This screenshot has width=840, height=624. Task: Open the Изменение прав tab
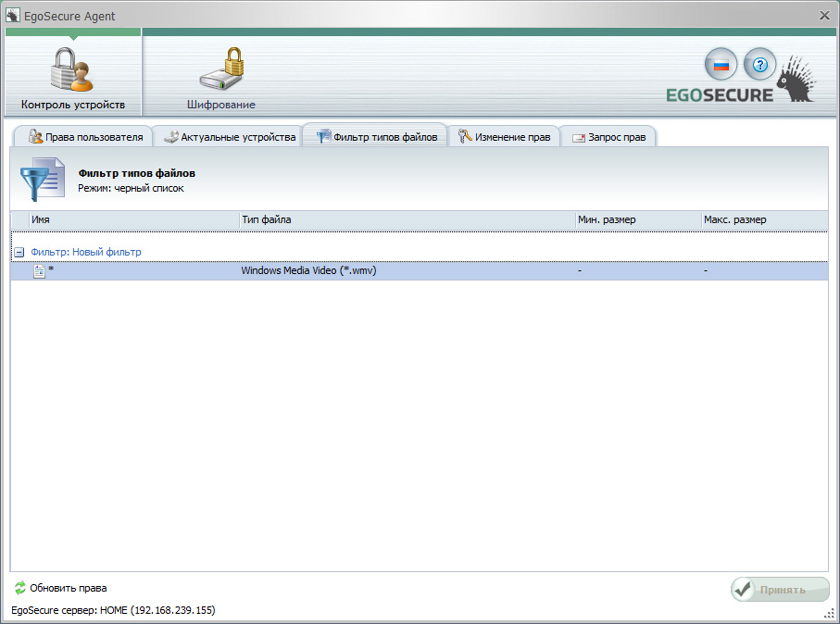pos(504,137)
